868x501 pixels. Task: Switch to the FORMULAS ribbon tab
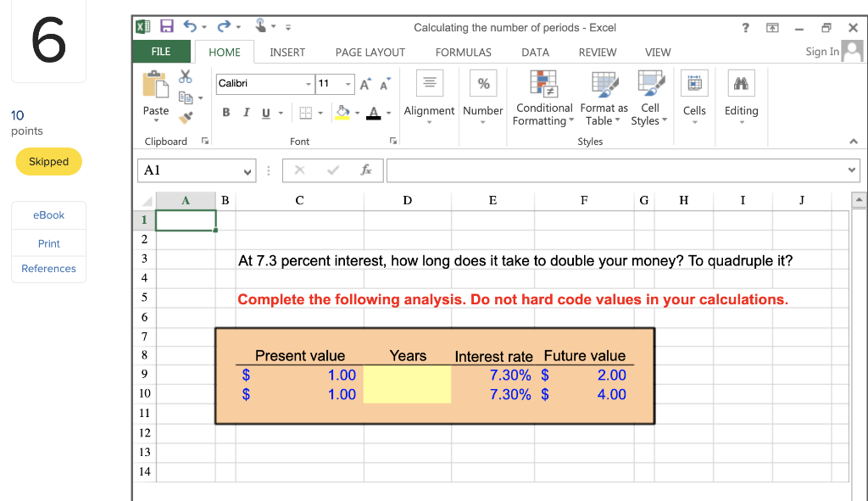463,53
